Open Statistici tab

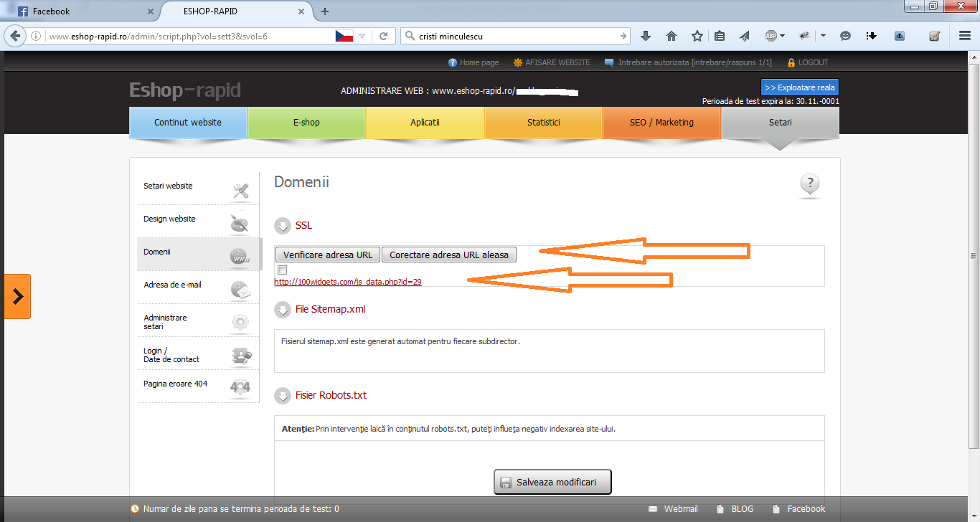click(543, 122)
